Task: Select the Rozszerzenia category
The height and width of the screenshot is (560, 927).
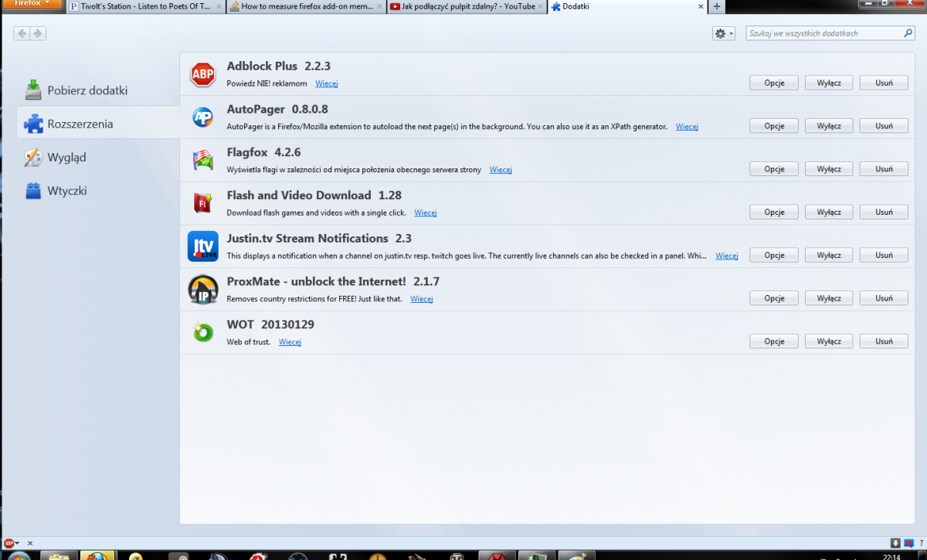Action: pos(98,124)
